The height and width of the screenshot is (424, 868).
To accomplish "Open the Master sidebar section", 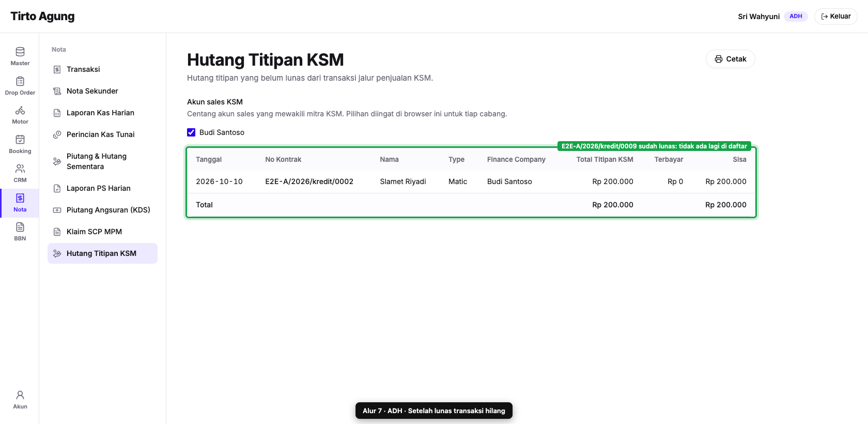I will (20, 56).
